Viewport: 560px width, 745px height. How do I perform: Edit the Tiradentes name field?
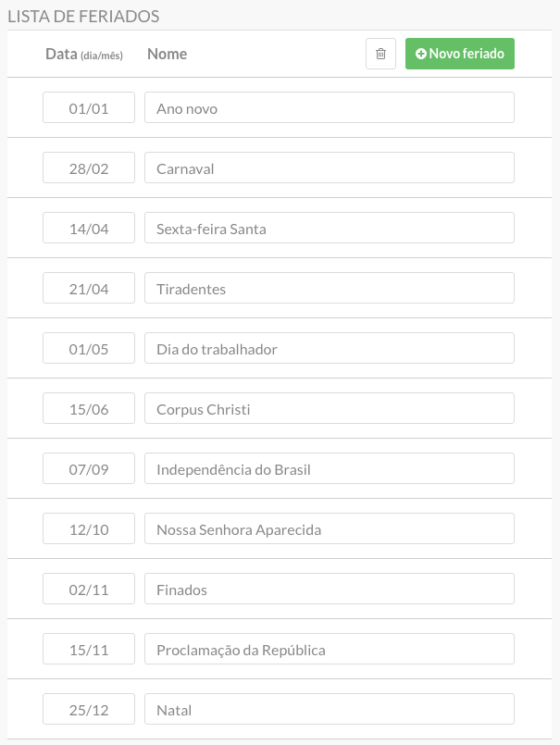point(329,288)
